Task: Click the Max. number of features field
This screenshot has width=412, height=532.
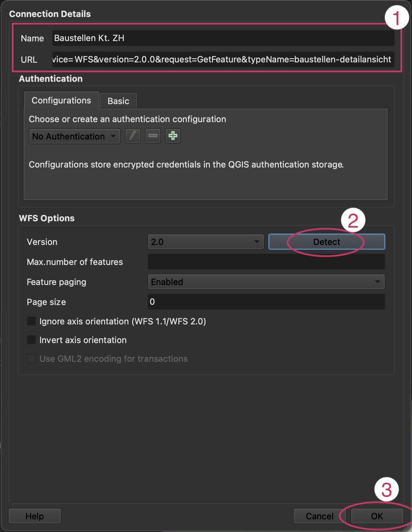Action: [x=266, y=262]
